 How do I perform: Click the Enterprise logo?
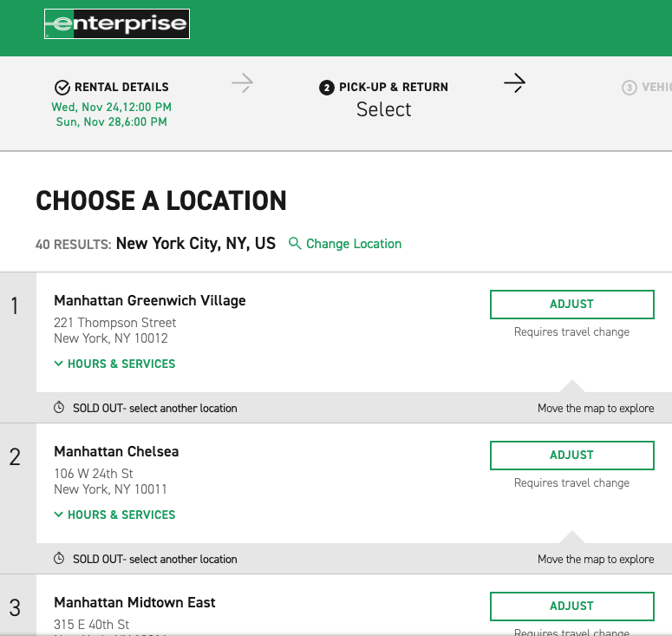click(x=117, y=24)
